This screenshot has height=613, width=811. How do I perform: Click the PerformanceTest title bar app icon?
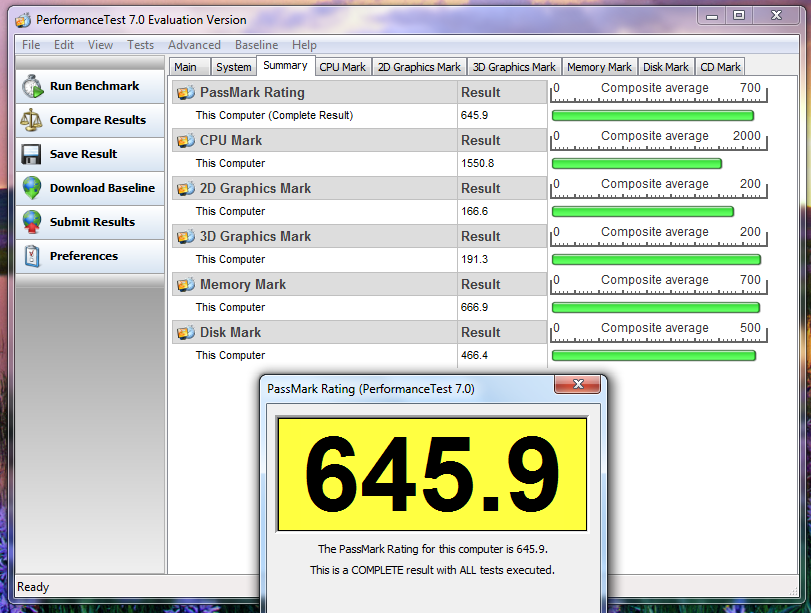point(23,20)
